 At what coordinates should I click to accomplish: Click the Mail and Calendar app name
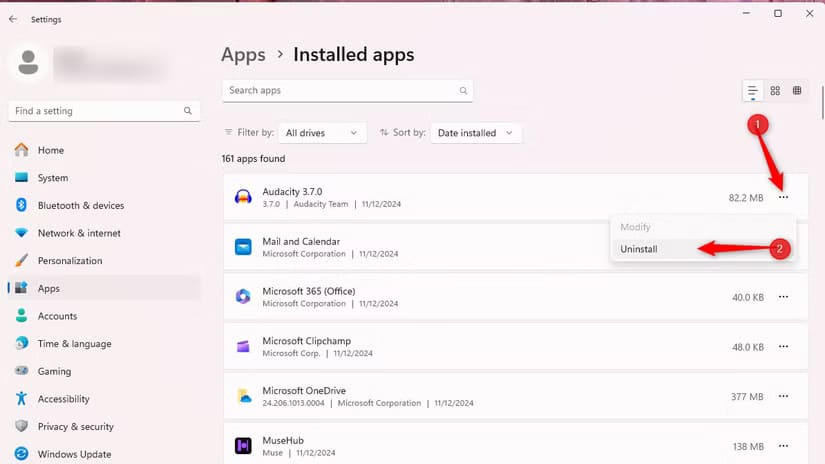tap(301, 241)
